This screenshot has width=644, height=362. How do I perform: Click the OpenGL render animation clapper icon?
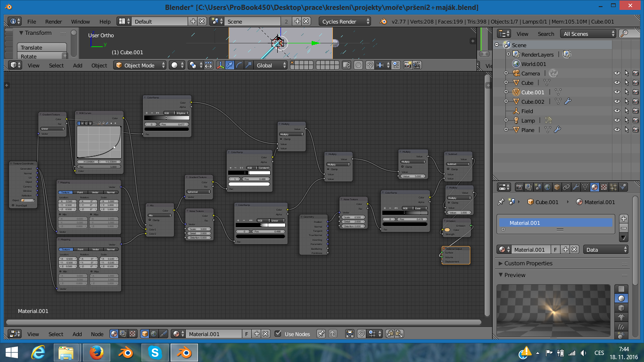[417, 66]
